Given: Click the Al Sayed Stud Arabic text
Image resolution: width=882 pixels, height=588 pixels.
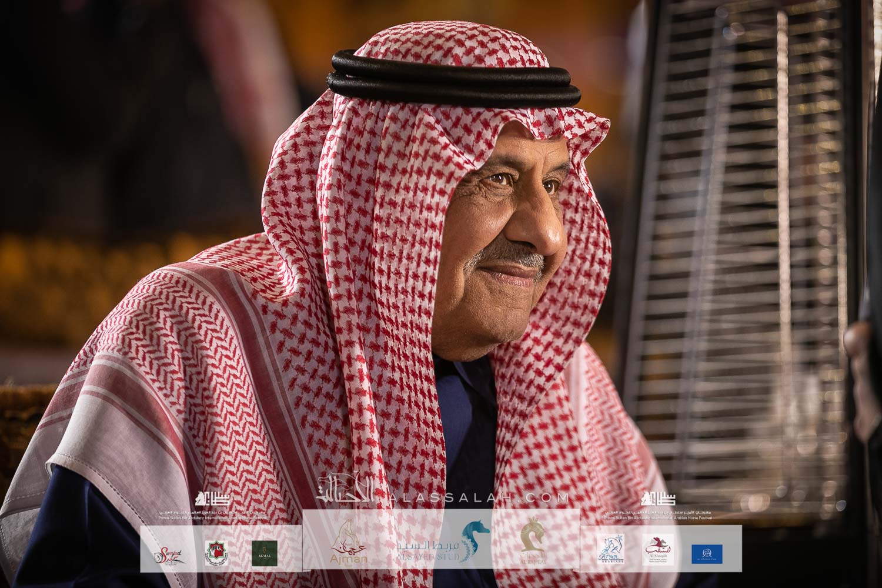Looking at the screenshot, I should coord(423,541).
